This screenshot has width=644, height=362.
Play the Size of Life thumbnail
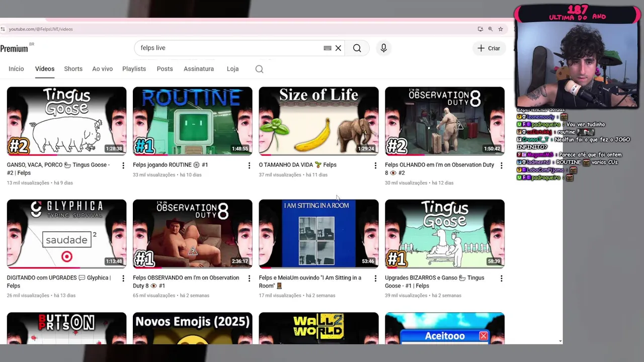pyautogui.click(x=318, y=121)
